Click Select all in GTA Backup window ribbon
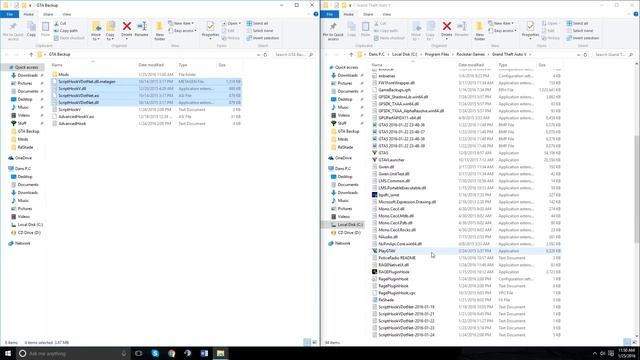 (258, 23)
